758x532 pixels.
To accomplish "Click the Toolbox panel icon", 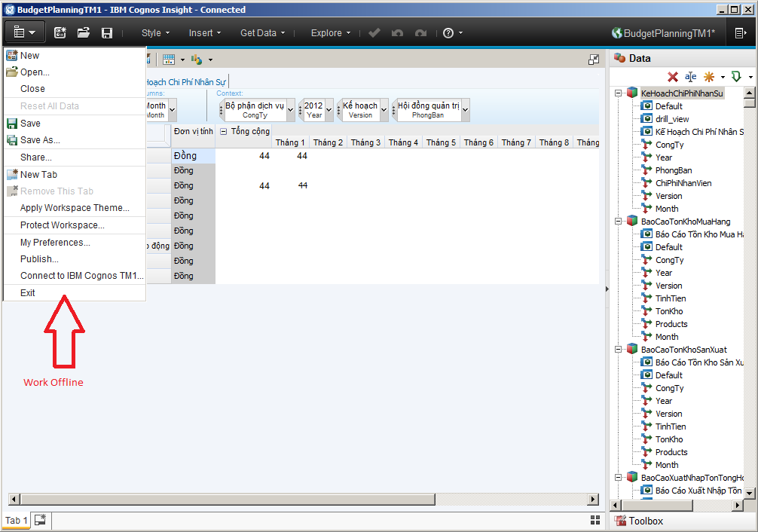I will click(x=620, y=521).
